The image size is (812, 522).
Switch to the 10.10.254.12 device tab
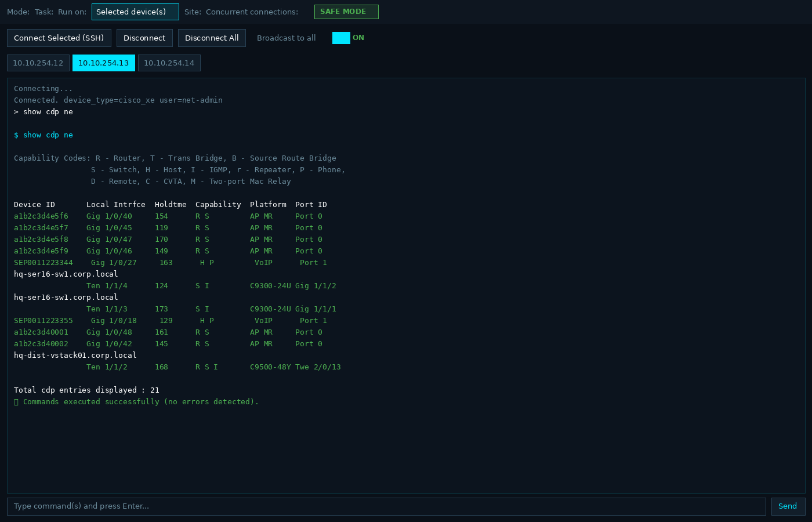38,63
